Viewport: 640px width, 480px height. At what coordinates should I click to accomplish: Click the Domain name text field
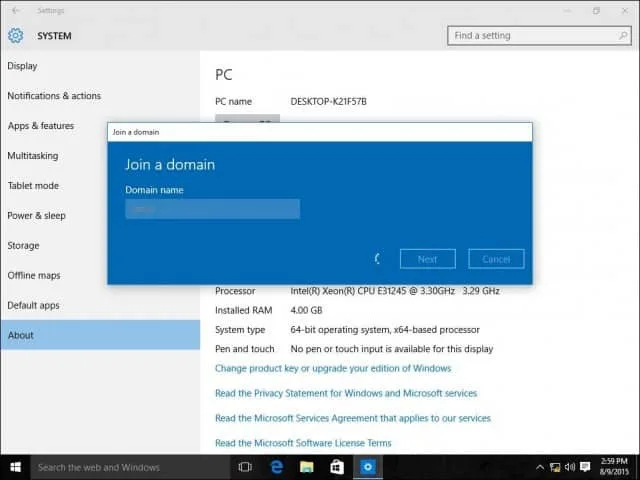[x=213, y=209]
